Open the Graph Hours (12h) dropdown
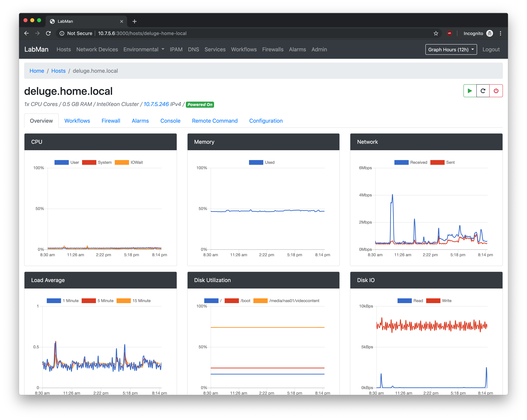This screenshot has width=527, height=420. tap(451, 50)
